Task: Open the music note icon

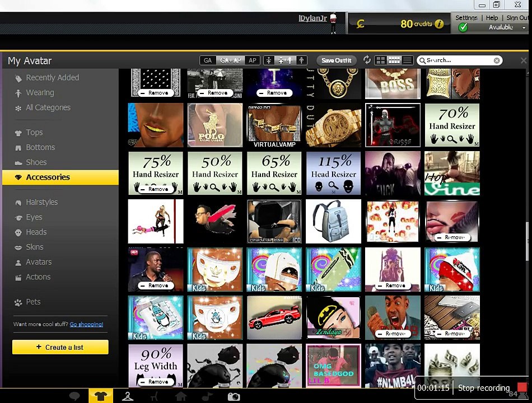Action: (x=207, y=396)
